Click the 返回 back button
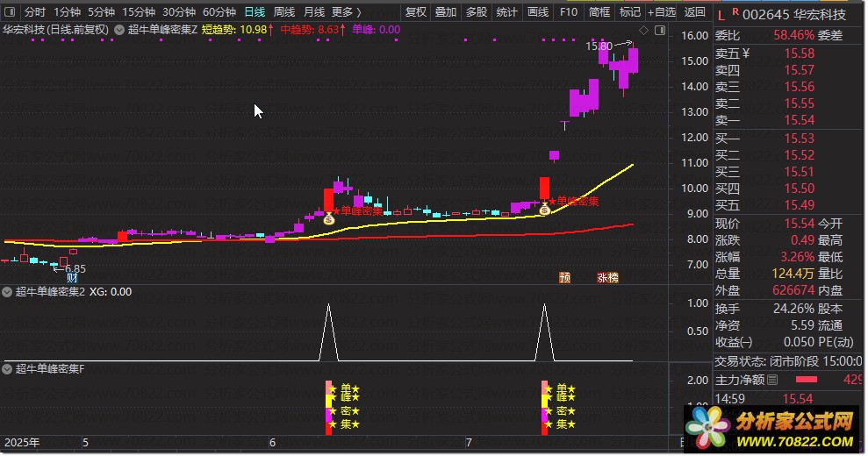Image resolution: width=868 pixels, height=456 pixels. [x=695, y=11]
